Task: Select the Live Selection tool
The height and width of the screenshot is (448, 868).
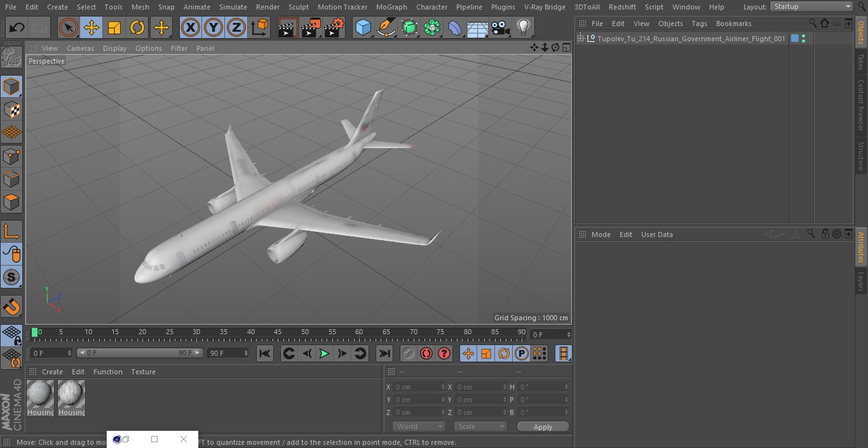Action: click(x=68, y=27)
